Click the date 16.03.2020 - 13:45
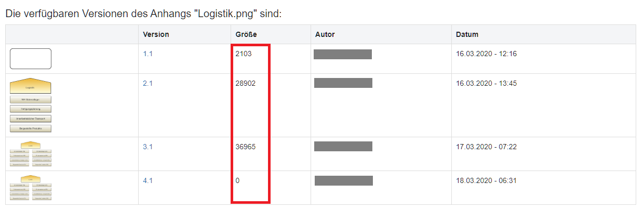The height and width of the screenshot is (209, 644). [486, 83]
